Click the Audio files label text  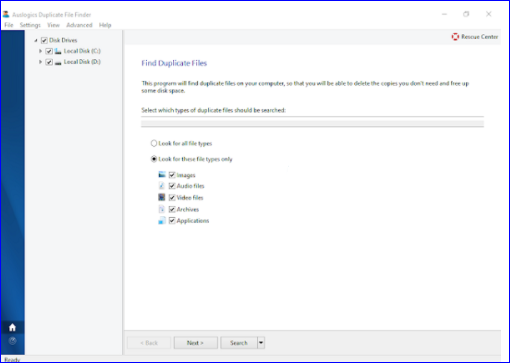[x=190, y=186]
